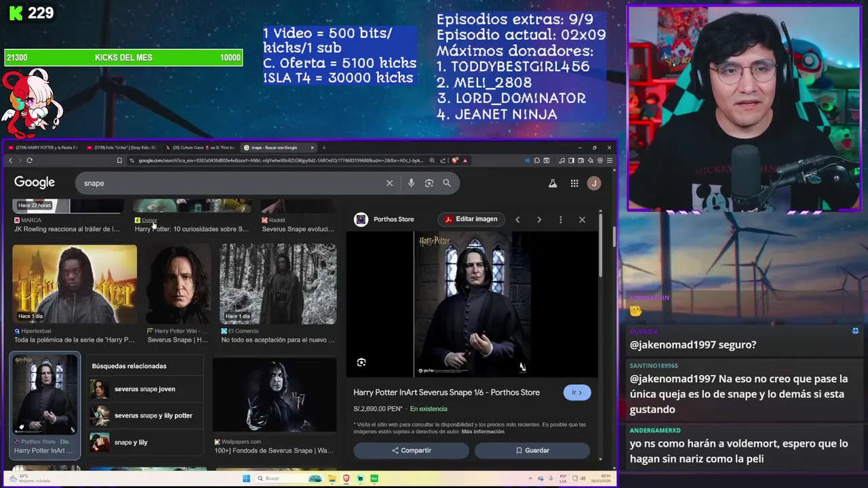The width and height of the screenshot is (868, 488).
Task: Click the Ir button to visit site
Action: 577,392
